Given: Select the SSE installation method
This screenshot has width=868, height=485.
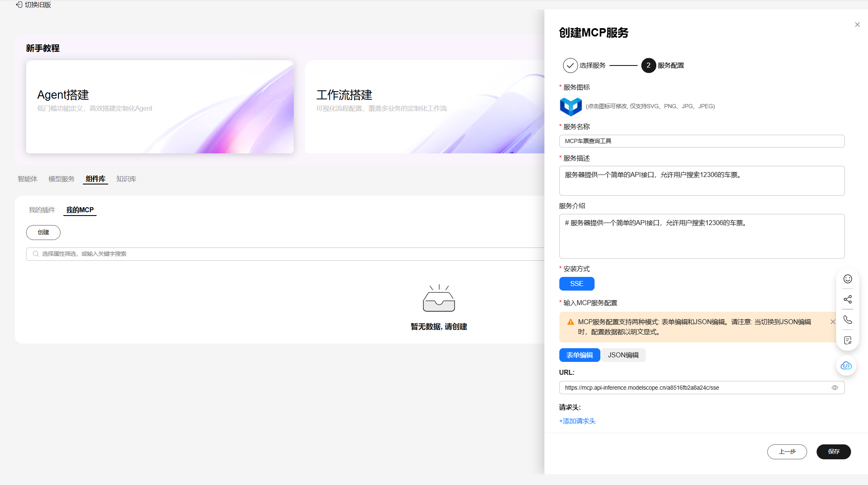Looking at the screenshot, I should point(576,284).
